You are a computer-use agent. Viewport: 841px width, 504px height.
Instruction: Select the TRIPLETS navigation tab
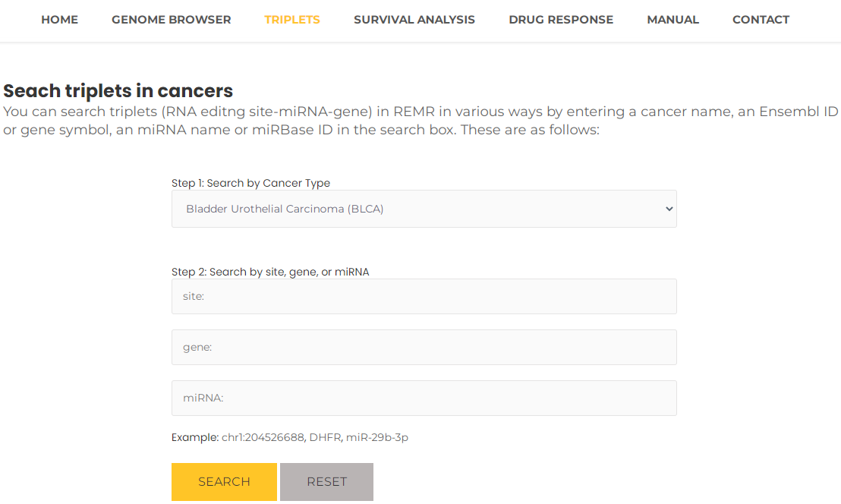pyautogui.click(x=291, y=20)
